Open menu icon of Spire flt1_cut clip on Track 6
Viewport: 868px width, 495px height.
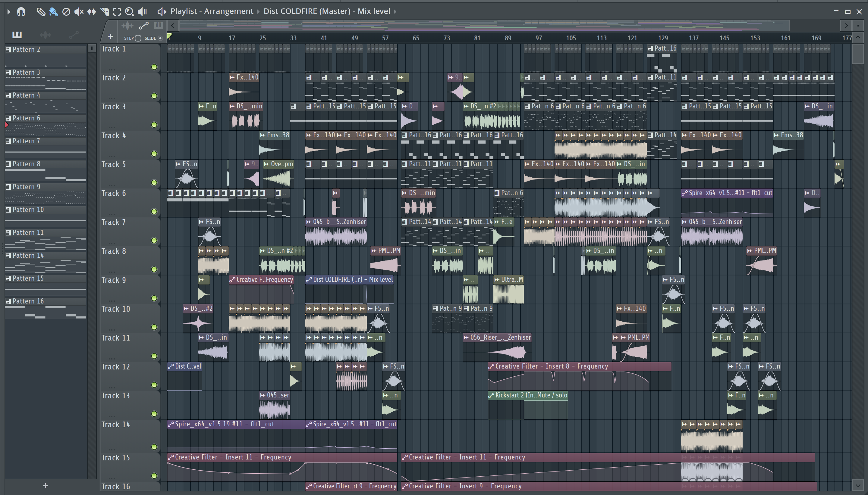click(x=684, y=193)
